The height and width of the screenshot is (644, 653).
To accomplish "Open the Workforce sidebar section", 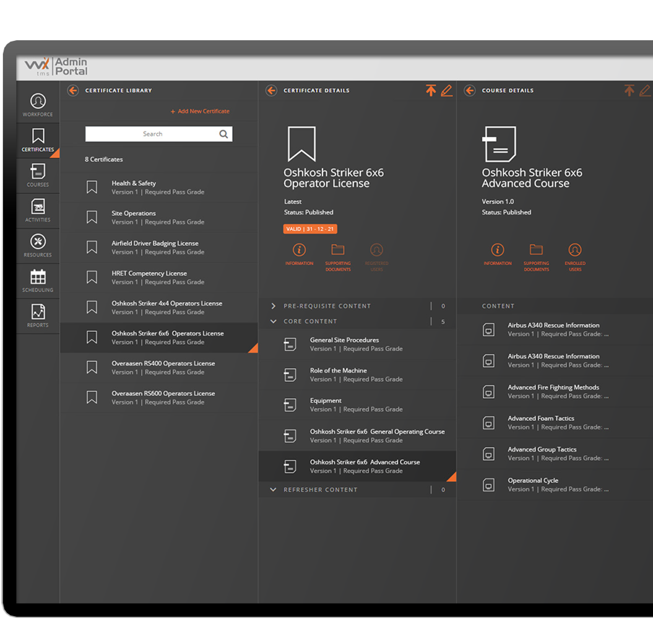I will click(x=38, y=105).
